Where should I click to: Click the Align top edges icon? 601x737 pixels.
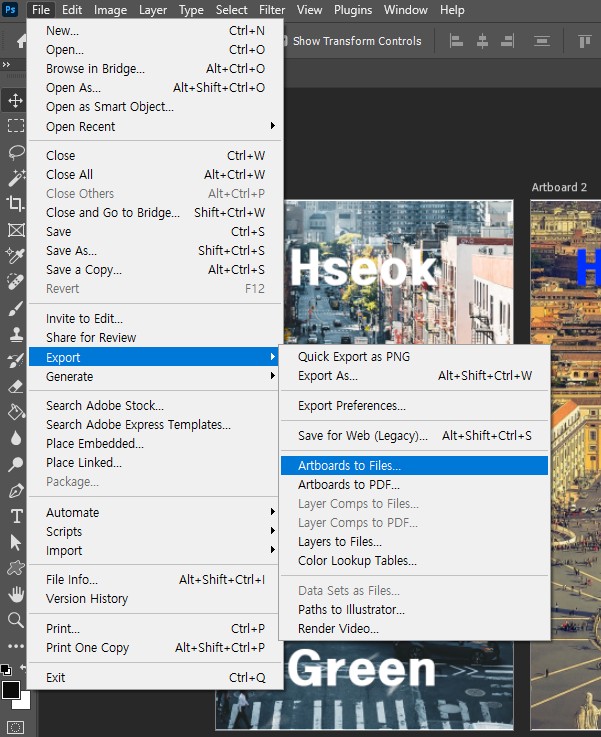tap(585, 41)
